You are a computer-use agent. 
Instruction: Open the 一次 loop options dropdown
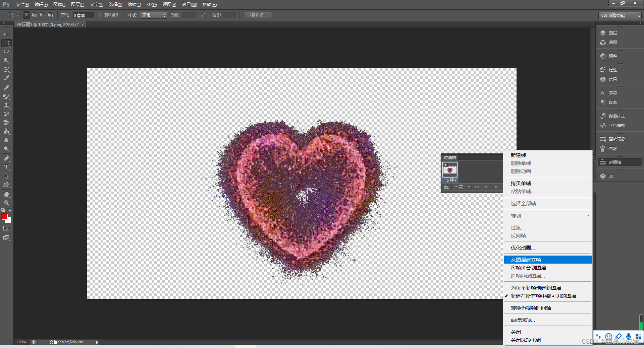[462, 187]
